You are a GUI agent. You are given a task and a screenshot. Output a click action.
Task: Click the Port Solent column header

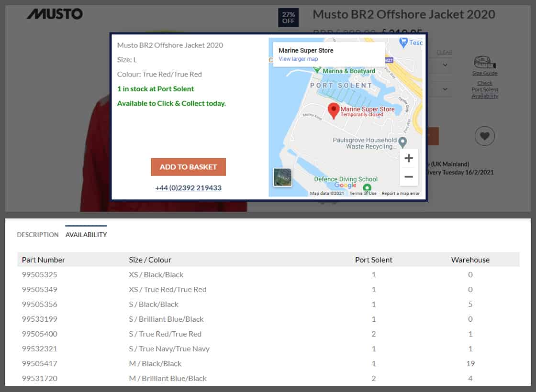click(x=374, y=260)
